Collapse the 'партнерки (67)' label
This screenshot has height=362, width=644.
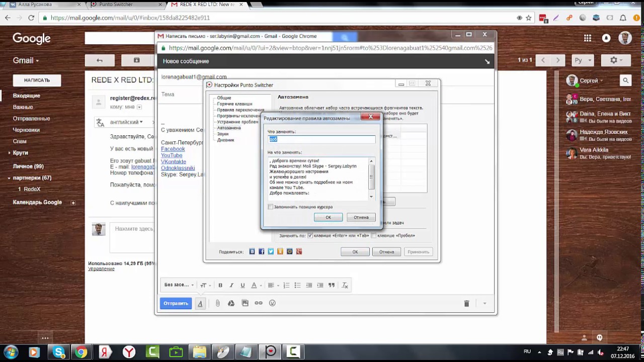(9, 178)
